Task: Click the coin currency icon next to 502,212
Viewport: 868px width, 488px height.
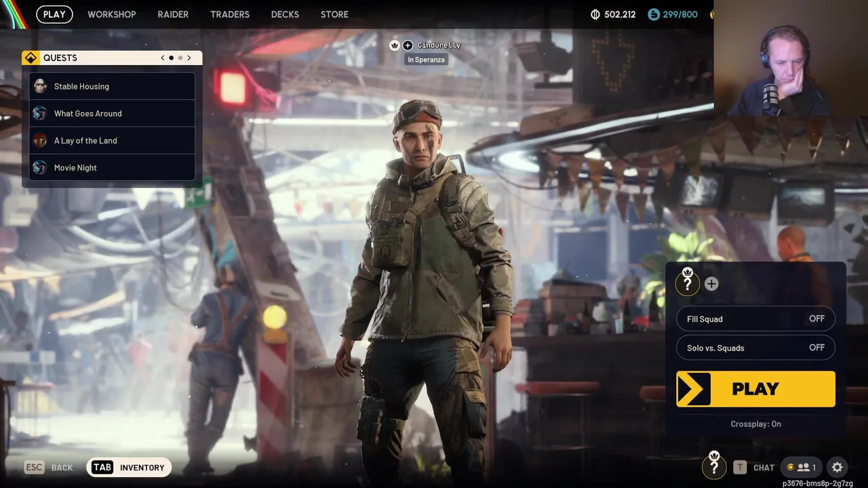Action: [x=595, y=14]
